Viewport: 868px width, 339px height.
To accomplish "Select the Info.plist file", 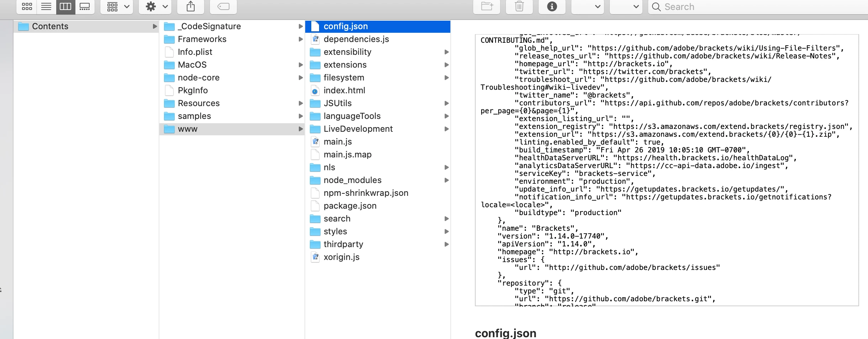I will coord(232,52).
